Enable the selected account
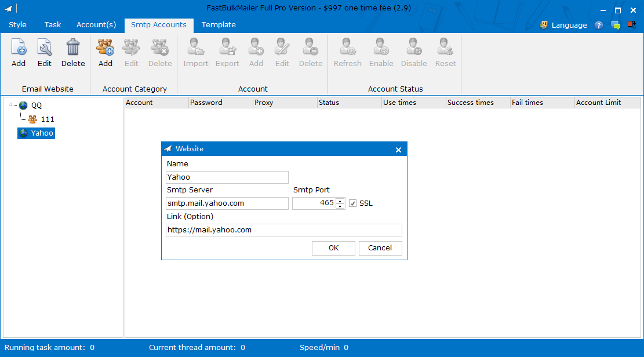 (381, 53)
